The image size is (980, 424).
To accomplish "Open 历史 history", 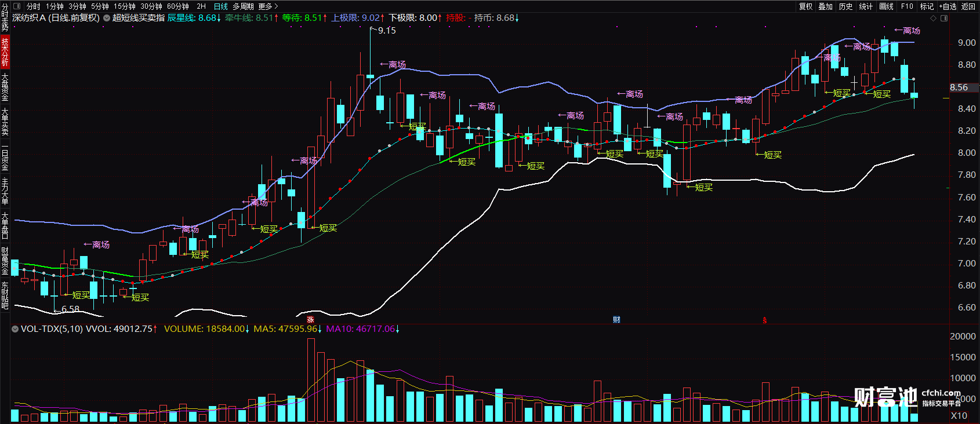I will point(846,6).
